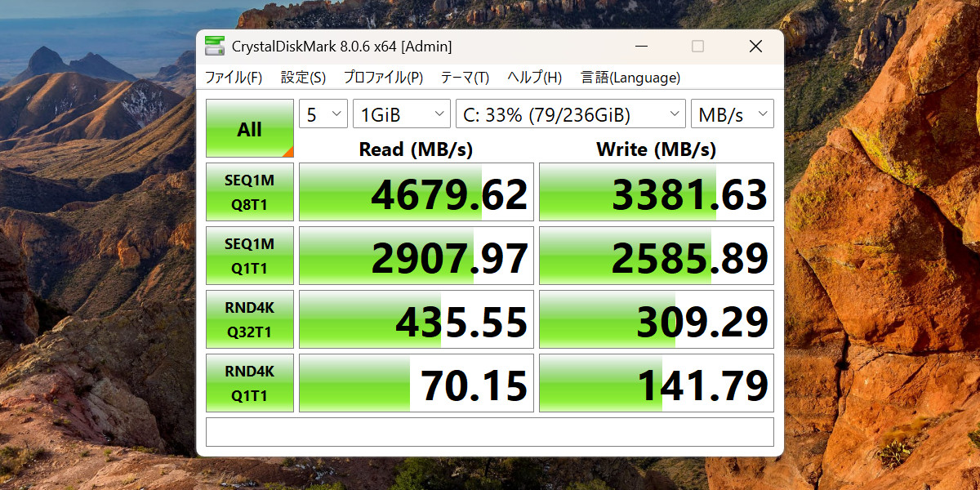The width and height of the screenshot is (980, 490).
Task: Open the ファイル(F) menu
Action: tap(234, 78)
